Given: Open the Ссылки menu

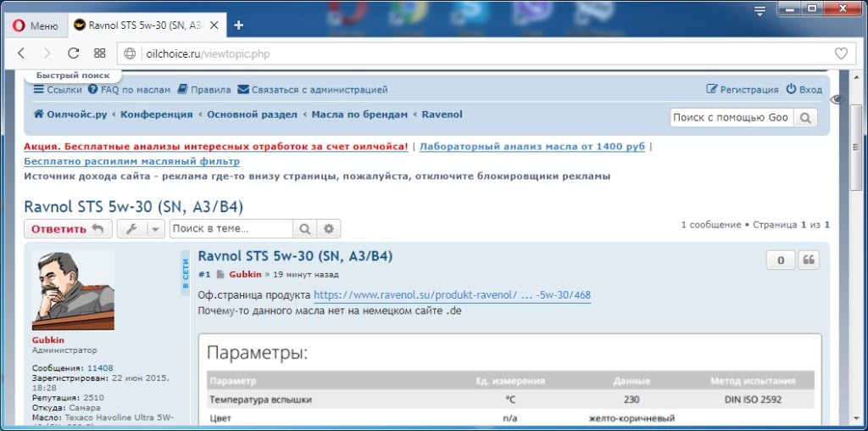Looking at the screenshot, I should click(58, 90).
